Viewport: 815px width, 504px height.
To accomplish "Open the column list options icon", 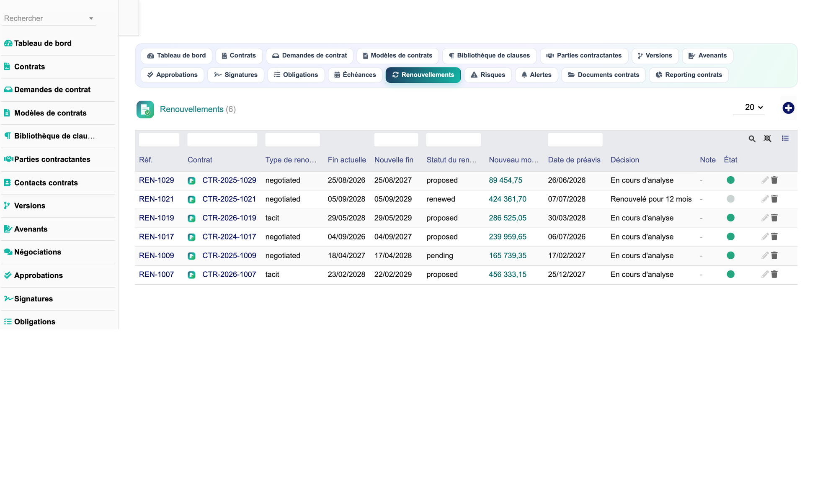I will point(785,138).
